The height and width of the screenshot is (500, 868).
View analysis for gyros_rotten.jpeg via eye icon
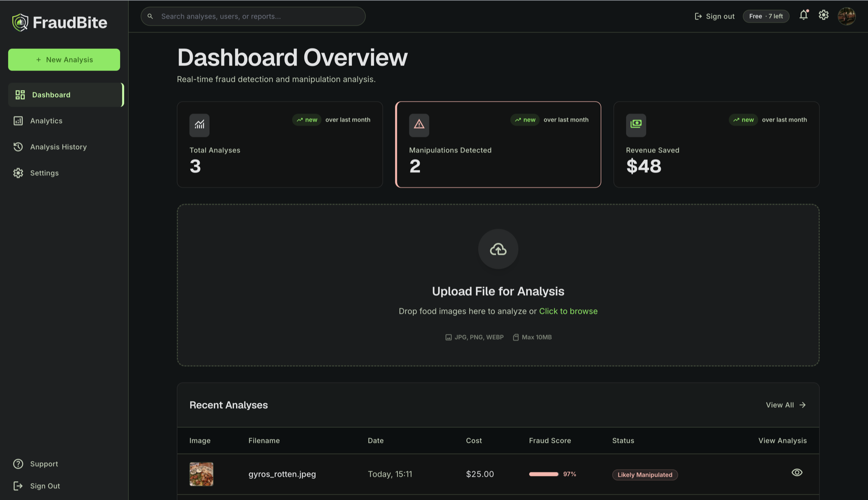(x=797, y=472)
